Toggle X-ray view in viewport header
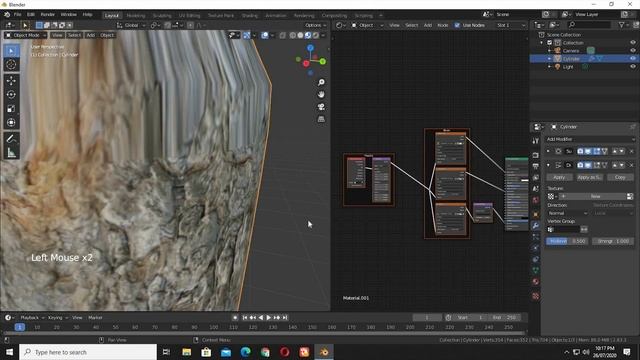The height and width of the screenshot is (360, 640). coord(282,35)
